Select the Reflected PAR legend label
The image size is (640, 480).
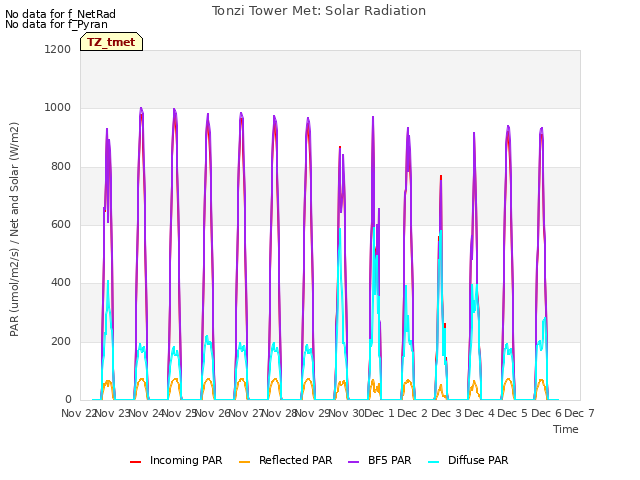click(x=296, y=460)
